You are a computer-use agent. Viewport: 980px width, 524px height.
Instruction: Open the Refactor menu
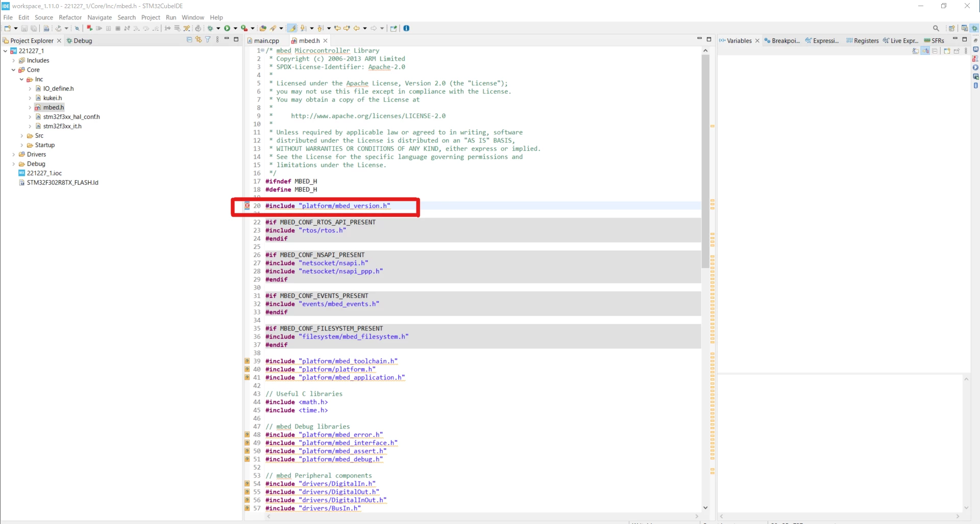[70, 17]
